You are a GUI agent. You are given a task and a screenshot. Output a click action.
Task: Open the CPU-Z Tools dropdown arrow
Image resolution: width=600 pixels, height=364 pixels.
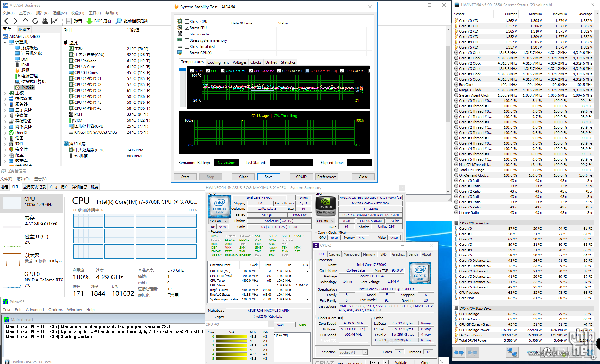click(x=386, y=362)
